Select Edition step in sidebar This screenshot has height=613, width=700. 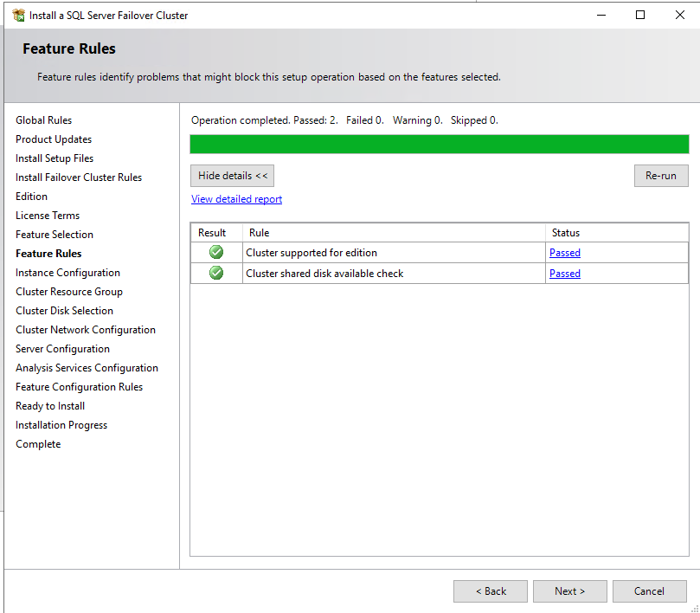(x=31, y=197)
